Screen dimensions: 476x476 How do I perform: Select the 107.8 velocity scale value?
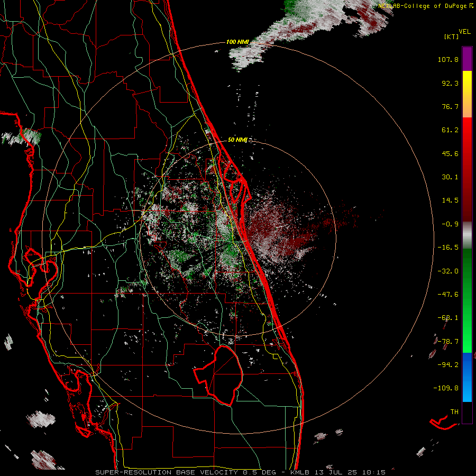tap(448, 59)
